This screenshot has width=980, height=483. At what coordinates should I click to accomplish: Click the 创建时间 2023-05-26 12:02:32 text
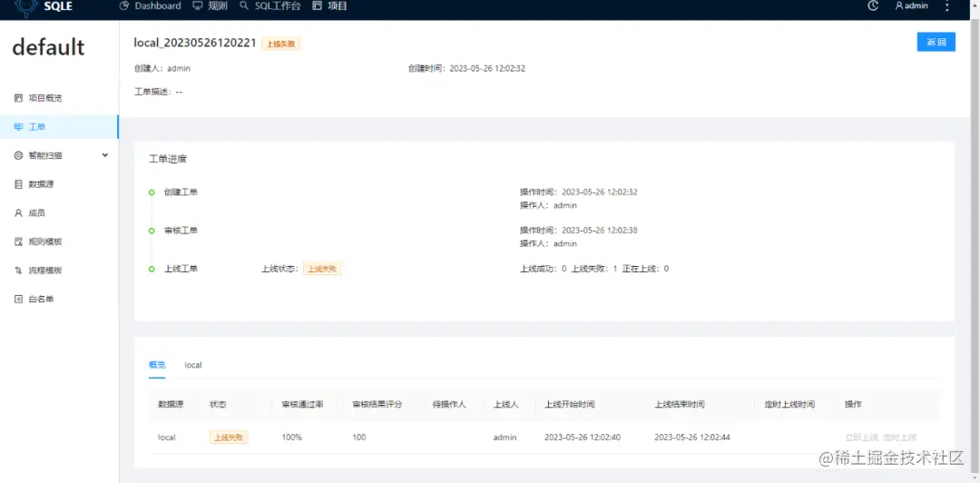tap(466, 68)
